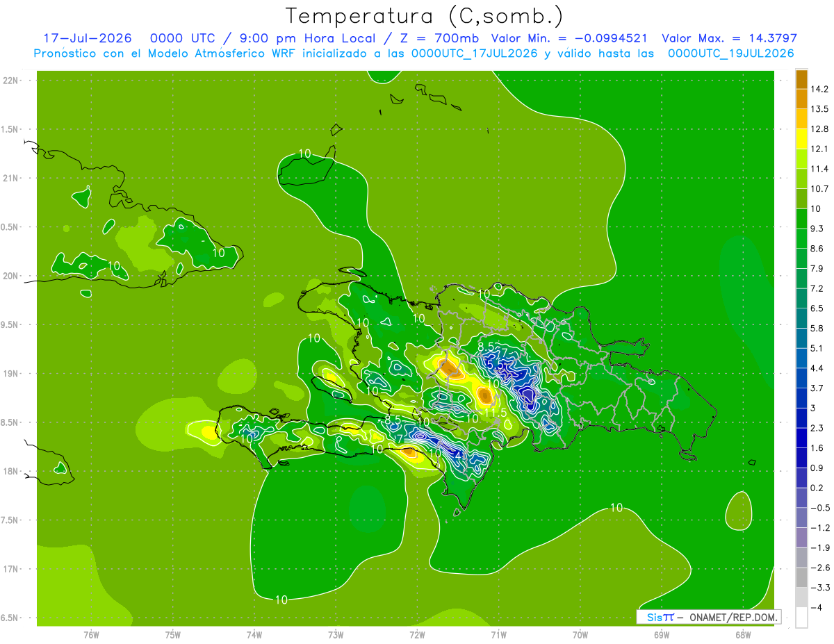The width and height of the screenshot is (834, 644).
Task: Click the '71W' longitude axis label
Action: point(498,634)
